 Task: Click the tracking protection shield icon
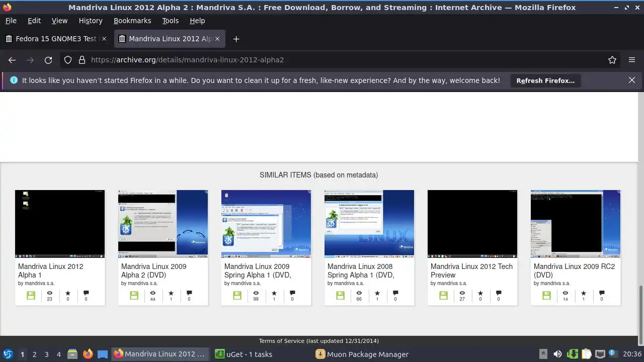tap(68, 60)
